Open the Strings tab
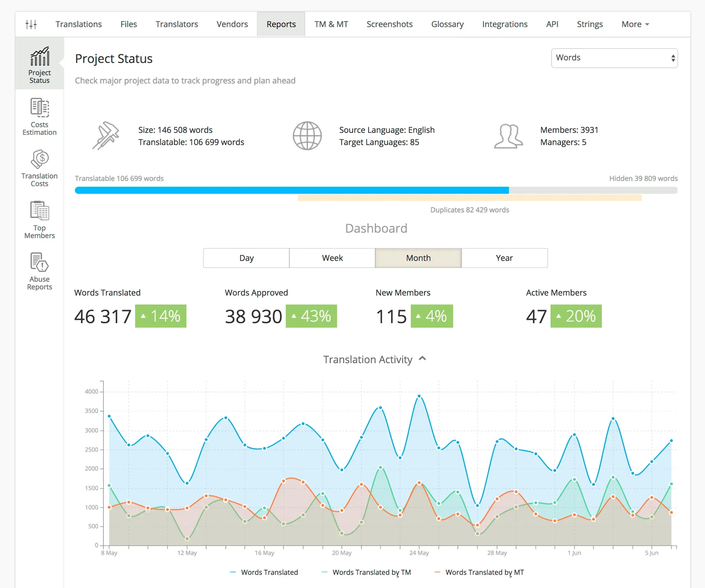 pos(590,24)
